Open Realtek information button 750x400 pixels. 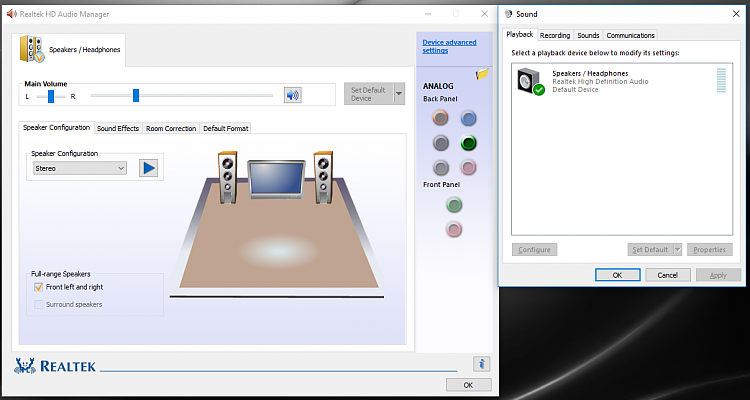pos(481,364)
